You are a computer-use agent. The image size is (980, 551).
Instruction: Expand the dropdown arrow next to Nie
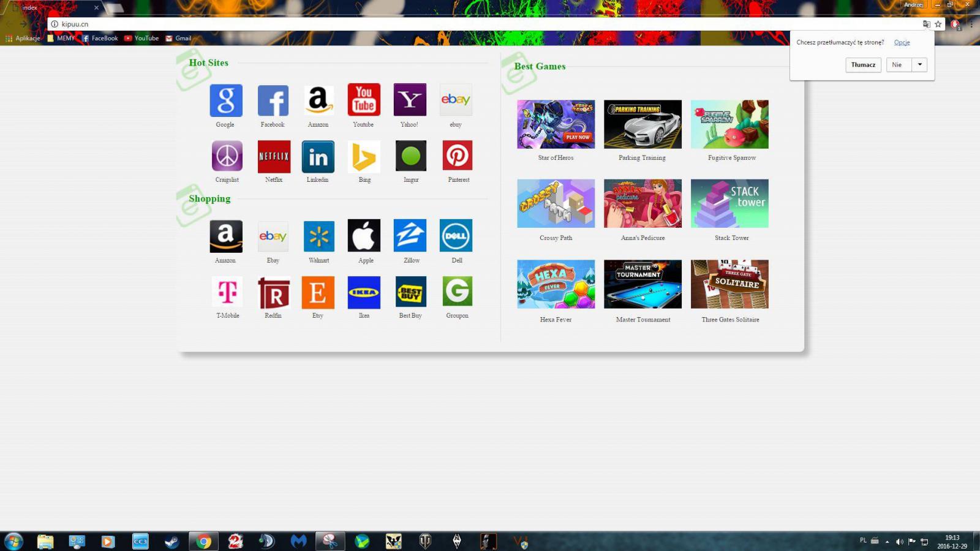[x=919, y=65]
